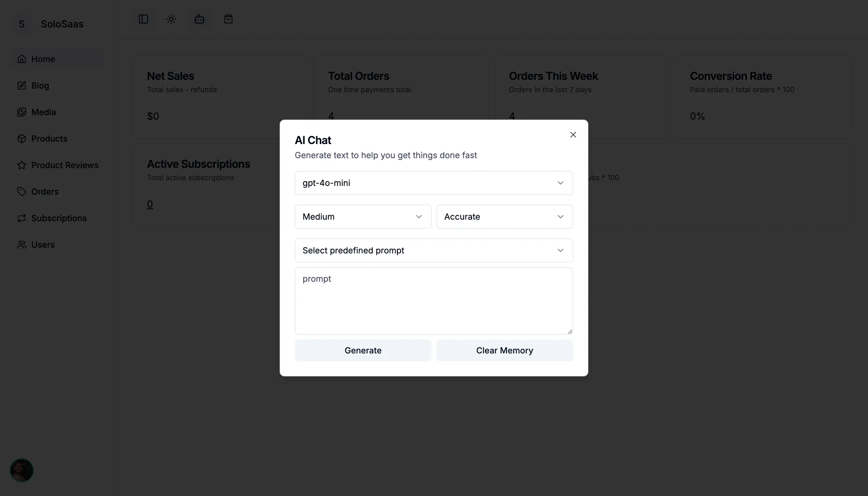Open AI chat robot icon in toolbar

click(200, 19)
